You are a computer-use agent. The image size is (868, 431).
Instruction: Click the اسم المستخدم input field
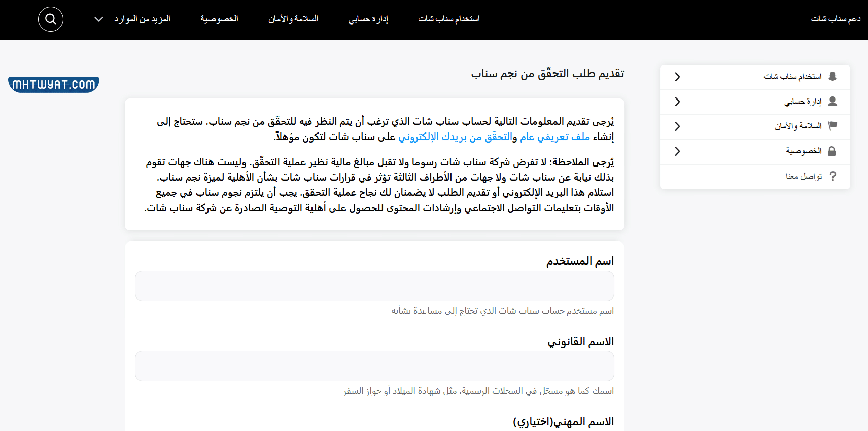(x=374, y=286)
